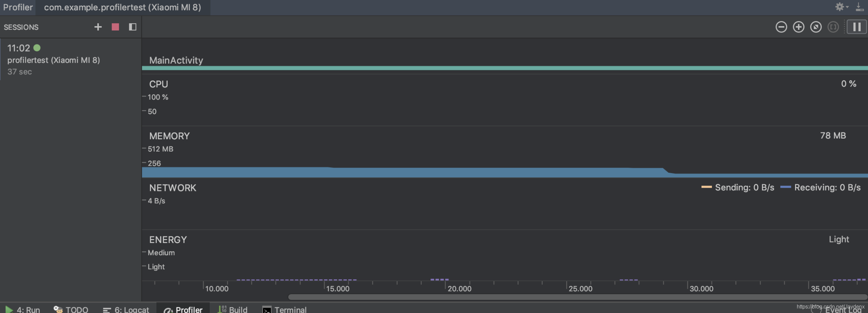
Task: Open profiler settings gear menu
Action: [x=841, y=7]
